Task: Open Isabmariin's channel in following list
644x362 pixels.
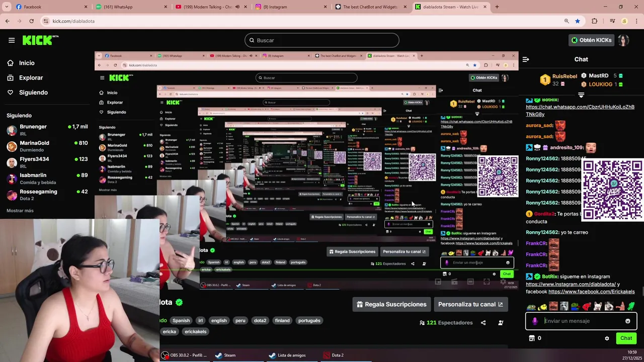Action: pos(47,178)
